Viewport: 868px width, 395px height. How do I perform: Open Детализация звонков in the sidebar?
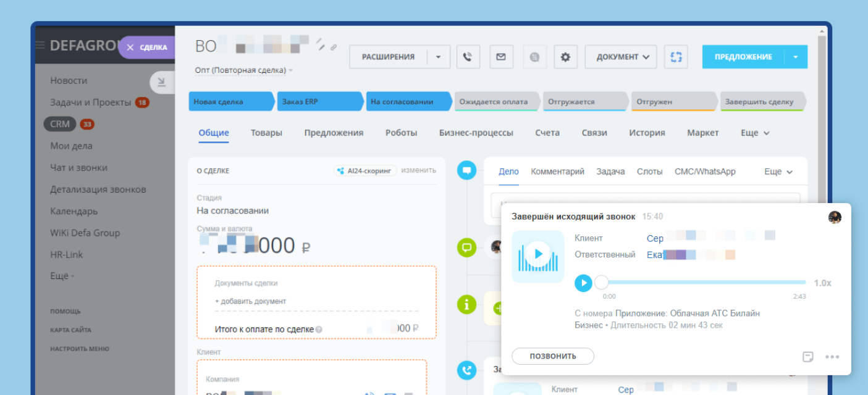point(98,189)
